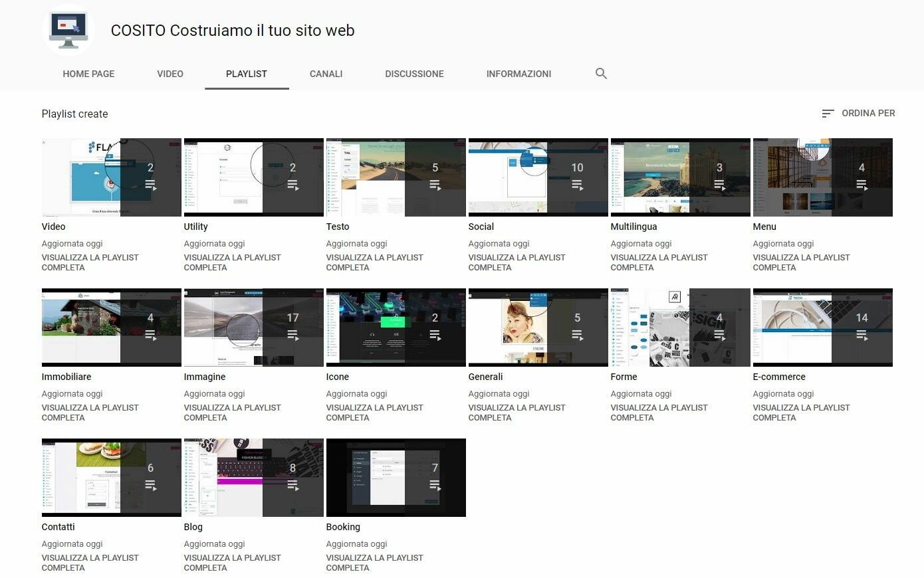Open the CANALI tab
The height and width of the screenshot is (578, 924).
pos(326,74)
